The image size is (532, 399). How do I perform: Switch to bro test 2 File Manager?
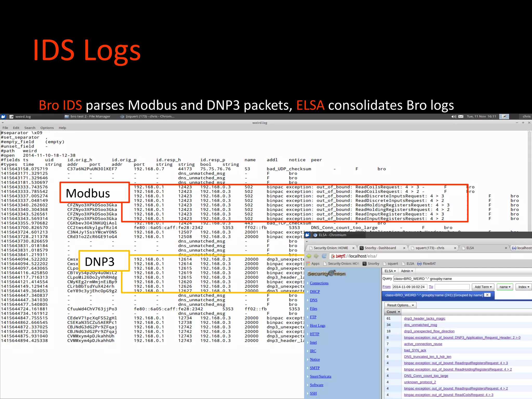[88, 116]
